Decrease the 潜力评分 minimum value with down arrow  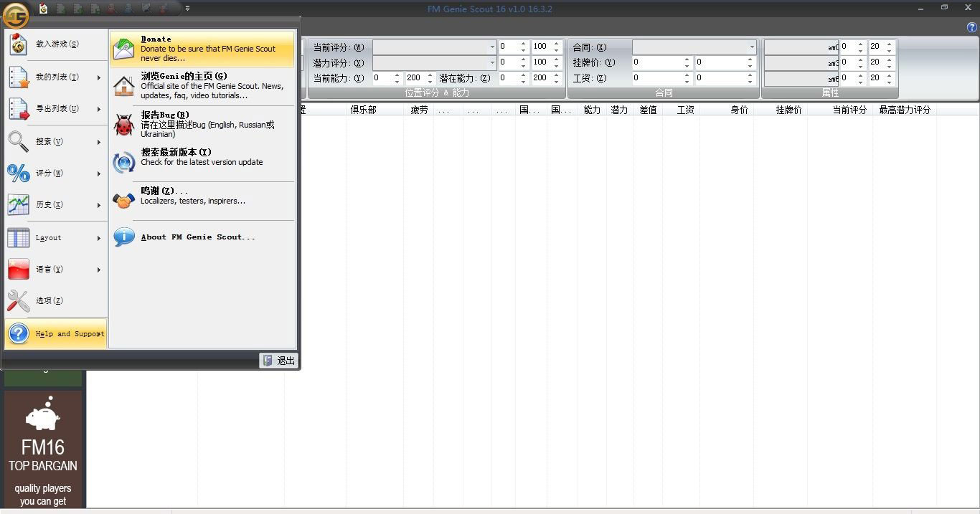[x=524, y=66]
